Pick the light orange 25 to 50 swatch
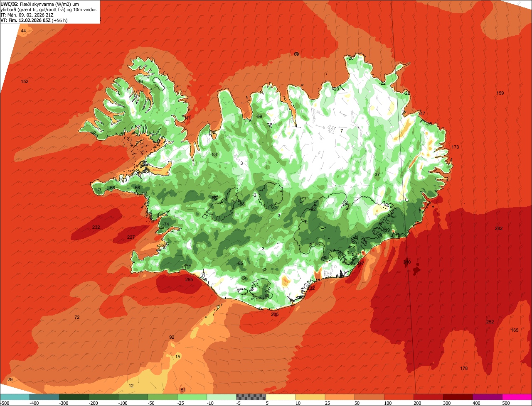 pos(340,397)
